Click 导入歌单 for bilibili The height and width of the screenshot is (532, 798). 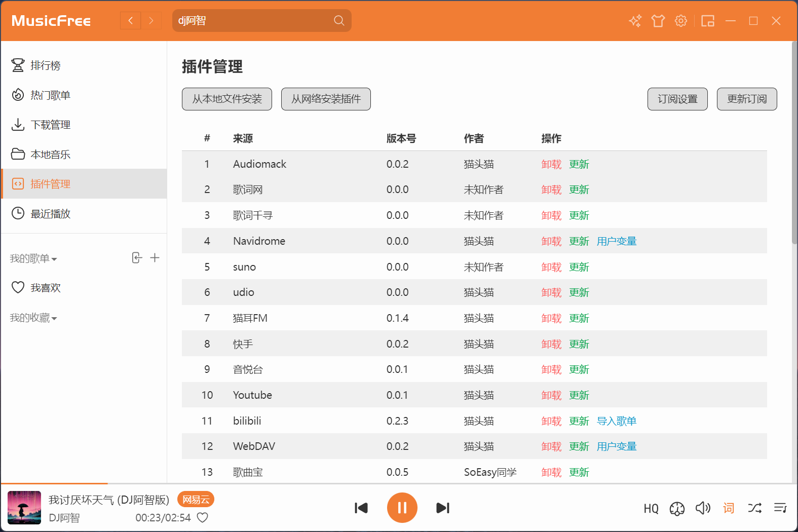coord(617,421)
